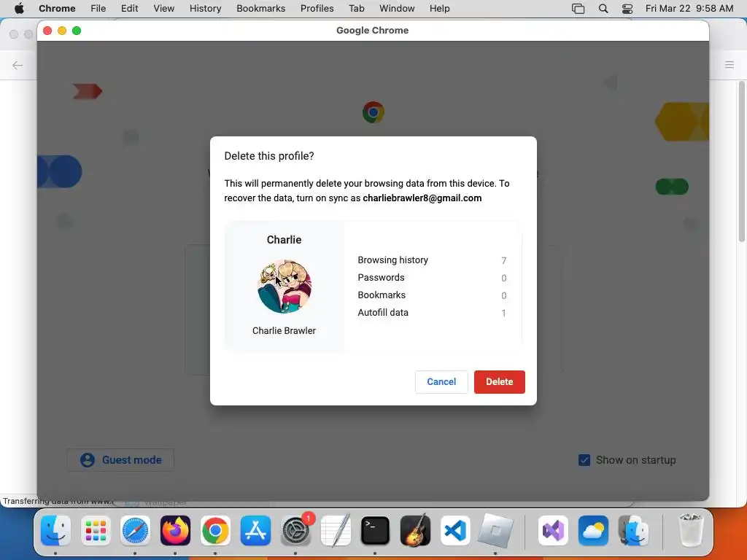Image resolution: width=747 pixels, height=560 pixels.
Task: Open Terminal from the dock
Action: (x=376, y=531)
